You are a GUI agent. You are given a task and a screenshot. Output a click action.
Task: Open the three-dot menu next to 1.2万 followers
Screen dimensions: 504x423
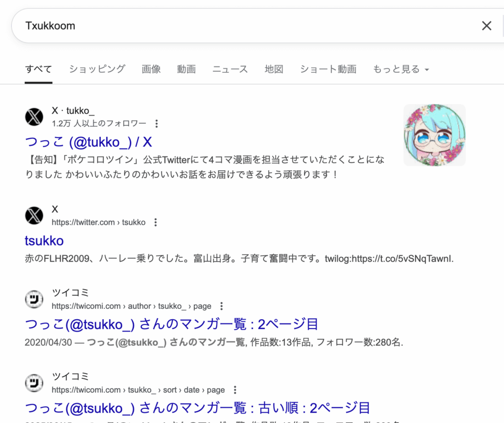tap(157, 123)
